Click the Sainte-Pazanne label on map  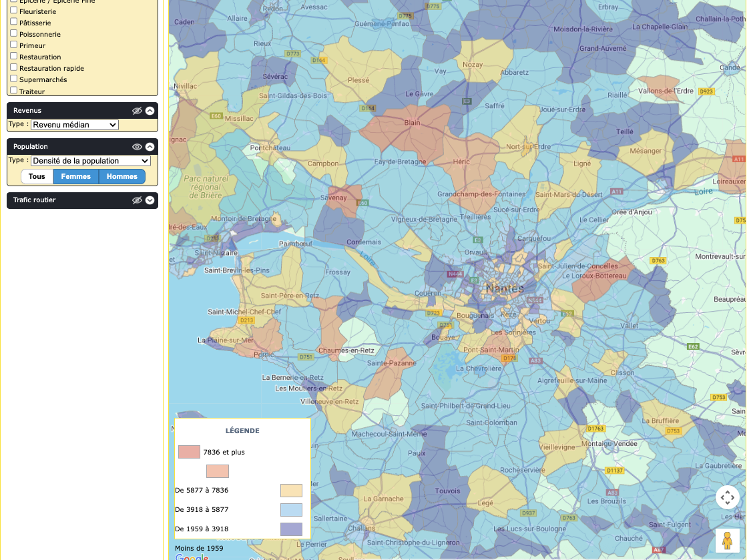point(392,363)
